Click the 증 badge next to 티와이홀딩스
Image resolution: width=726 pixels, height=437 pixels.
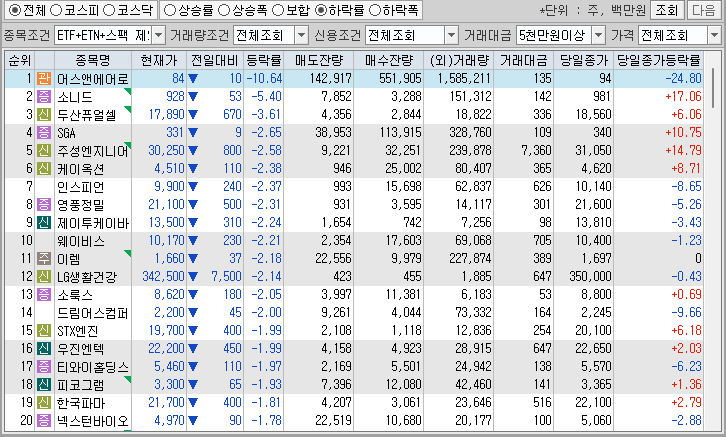tap(44, 366)
